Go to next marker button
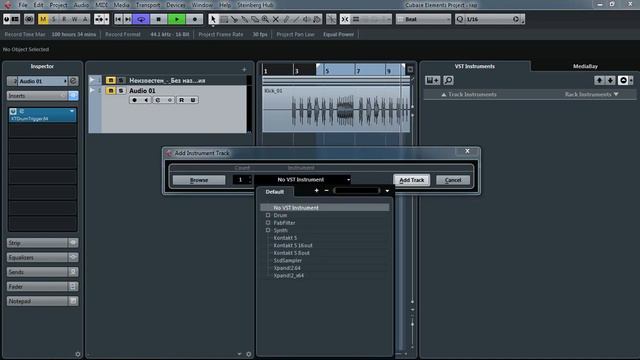 click(127, 19)
